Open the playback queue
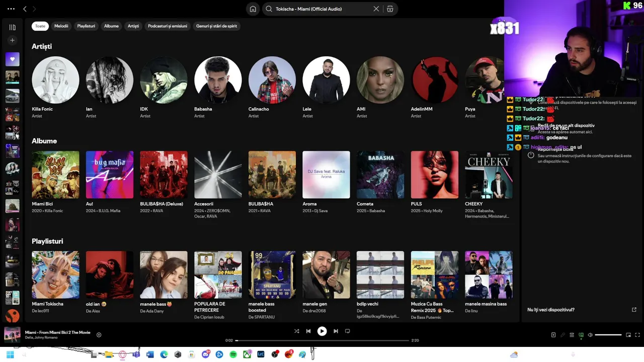This screenshot has height=362, width=644. coord(572,335)
